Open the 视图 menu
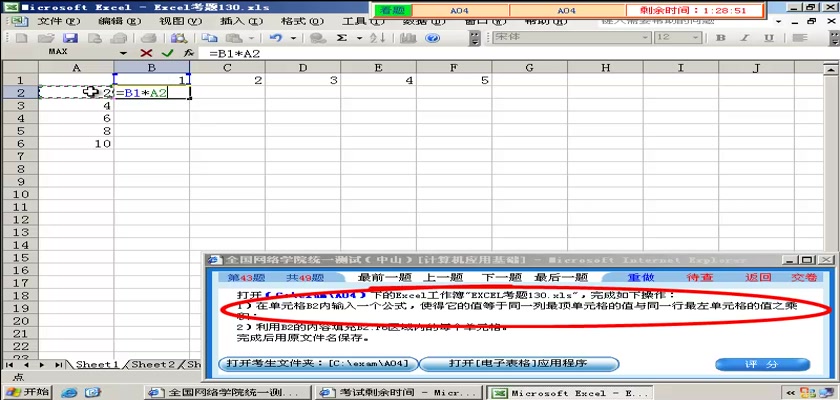 point(181,21)
